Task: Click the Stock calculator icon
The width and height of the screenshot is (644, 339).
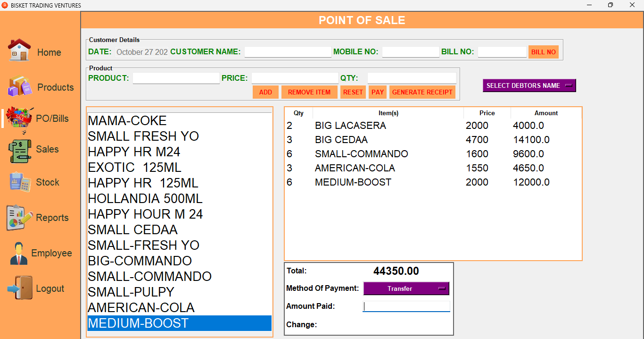Action: [x=20, y=182]
